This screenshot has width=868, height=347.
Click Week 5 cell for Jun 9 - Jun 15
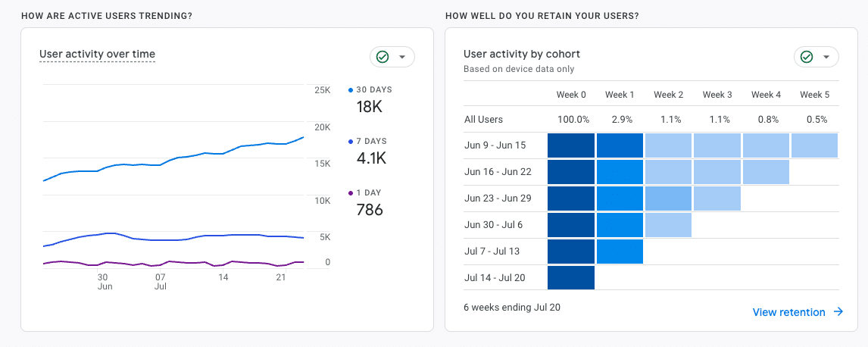814,145
